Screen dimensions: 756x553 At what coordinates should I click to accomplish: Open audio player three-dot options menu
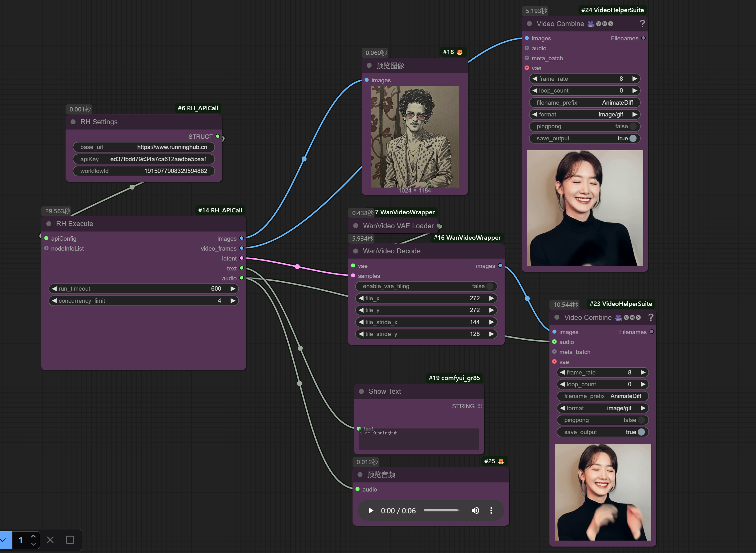click(x=491, y=510)
